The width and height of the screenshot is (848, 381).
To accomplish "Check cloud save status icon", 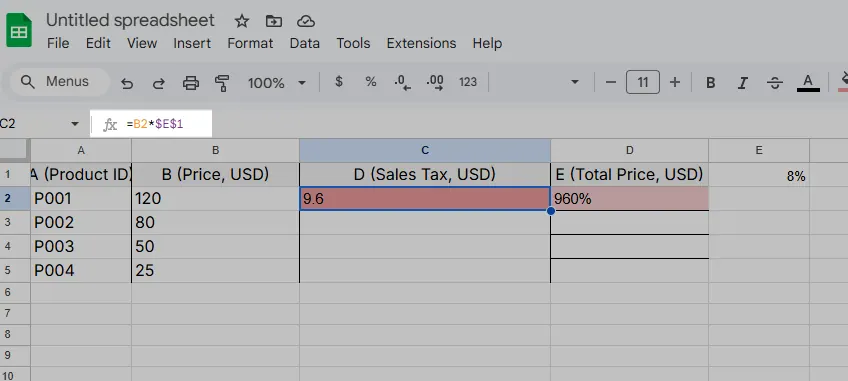I will (306, 21).
